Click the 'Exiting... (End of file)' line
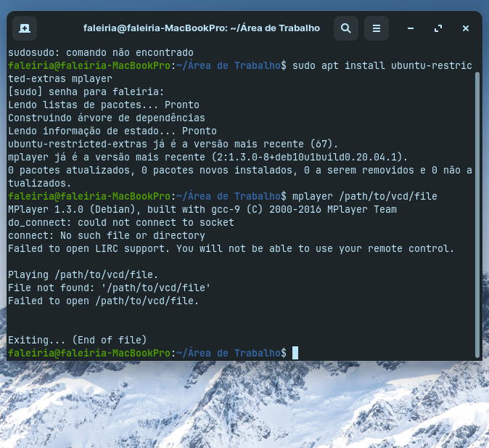The width and height of the screenshot is (489, 448). pos(78,340)
